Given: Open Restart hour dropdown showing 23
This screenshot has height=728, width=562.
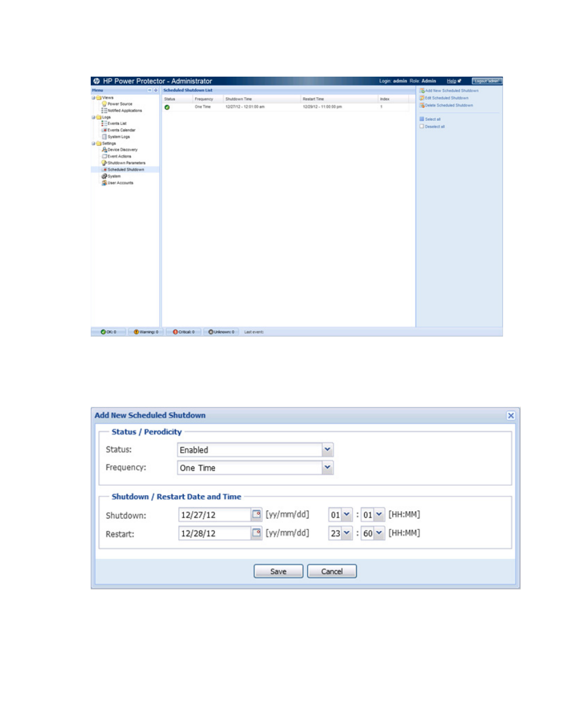Looking at the screenshot, I should coord(346,533).
